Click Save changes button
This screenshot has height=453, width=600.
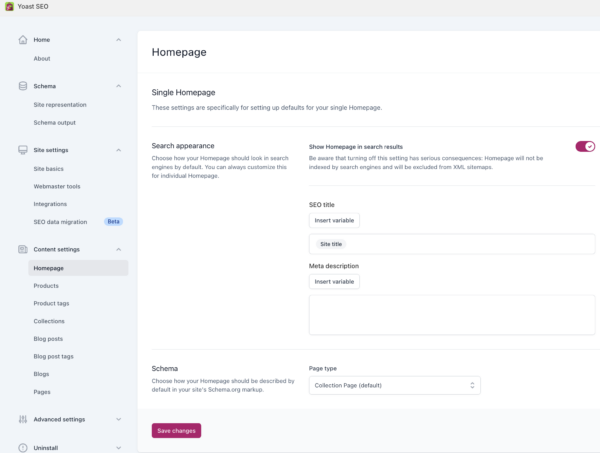[176, 430]
